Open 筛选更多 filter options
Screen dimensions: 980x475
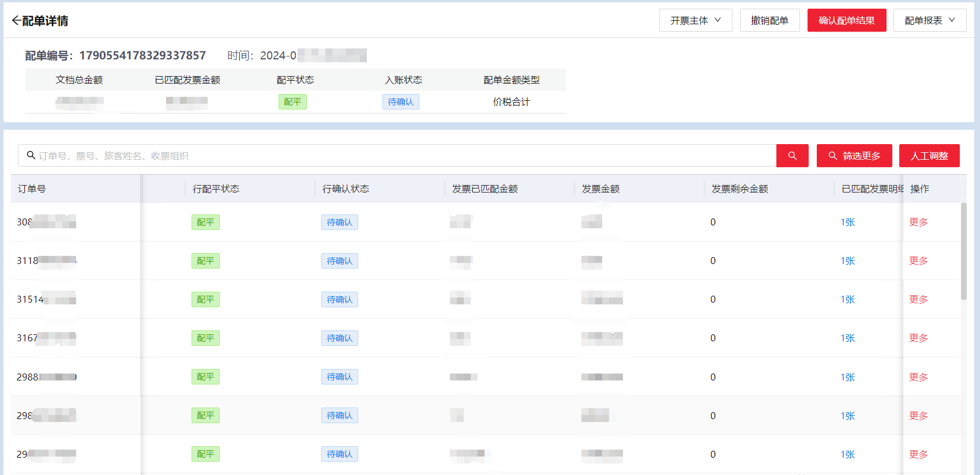click(854, 156)
